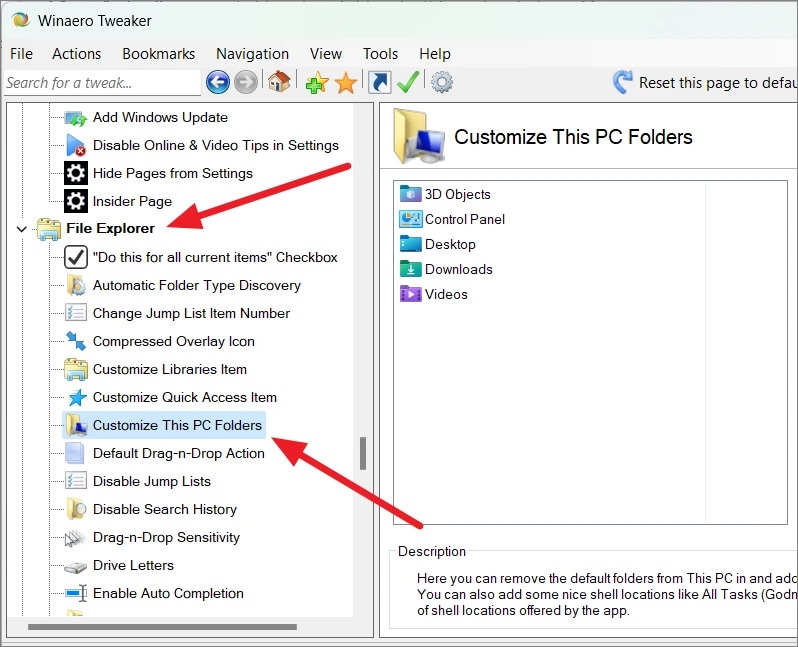The height and width of the screenshot is (647, 798).
Task: Select Disable Search History label
Action: pyautogui.click(x=165, y=509)
